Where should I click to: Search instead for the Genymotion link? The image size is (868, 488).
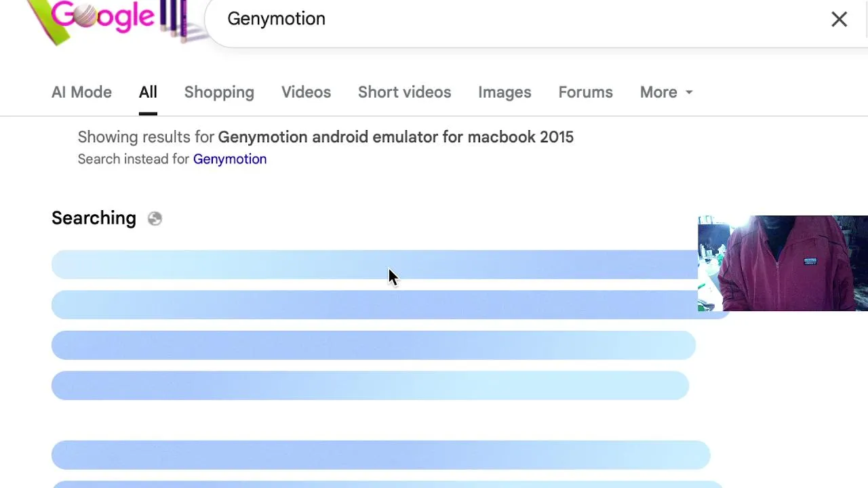(230, 159)
